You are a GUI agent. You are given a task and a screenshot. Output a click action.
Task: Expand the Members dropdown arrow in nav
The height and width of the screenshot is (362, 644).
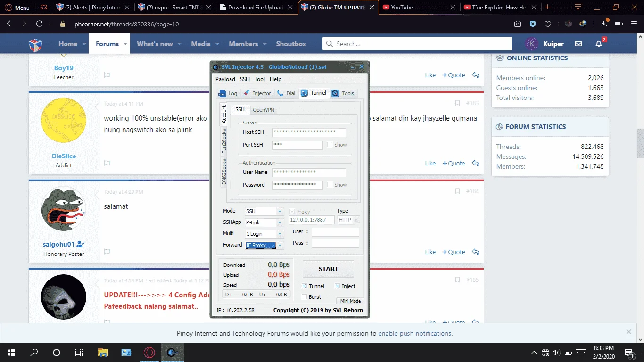click(x=265, y=44)
